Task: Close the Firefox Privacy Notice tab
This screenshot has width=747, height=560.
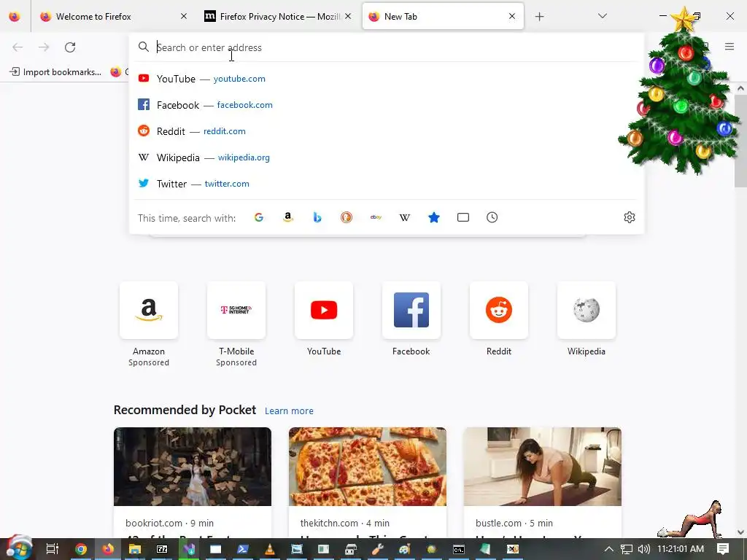Action: (x=348, y=16)
